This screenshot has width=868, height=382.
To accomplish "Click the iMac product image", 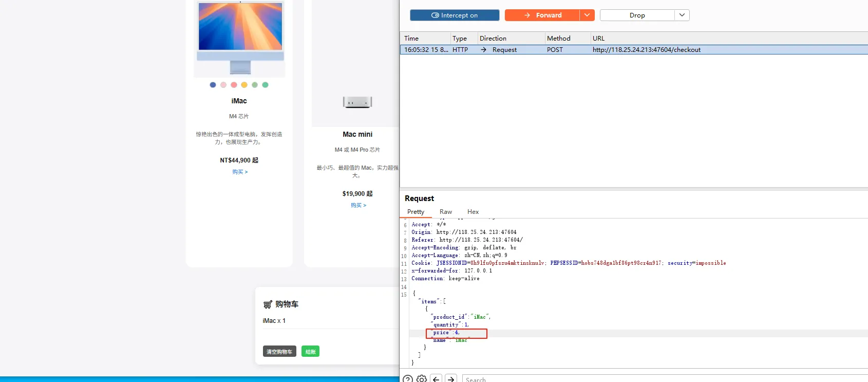I will click(240, 38).
